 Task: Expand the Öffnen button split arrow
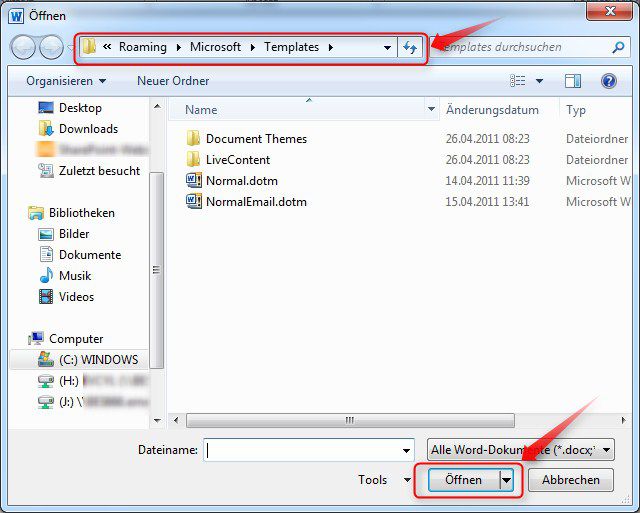[506, 480]
